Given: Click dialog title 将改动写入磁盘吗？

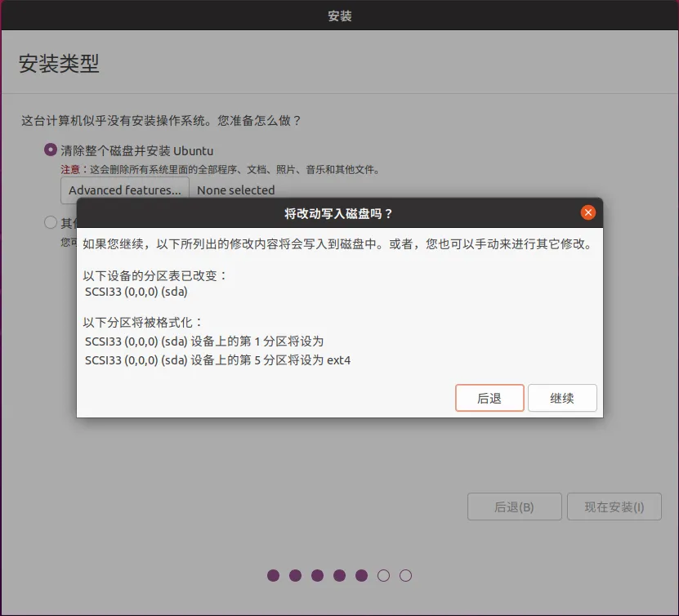Looking at the screenshot, I should (338, 213).
